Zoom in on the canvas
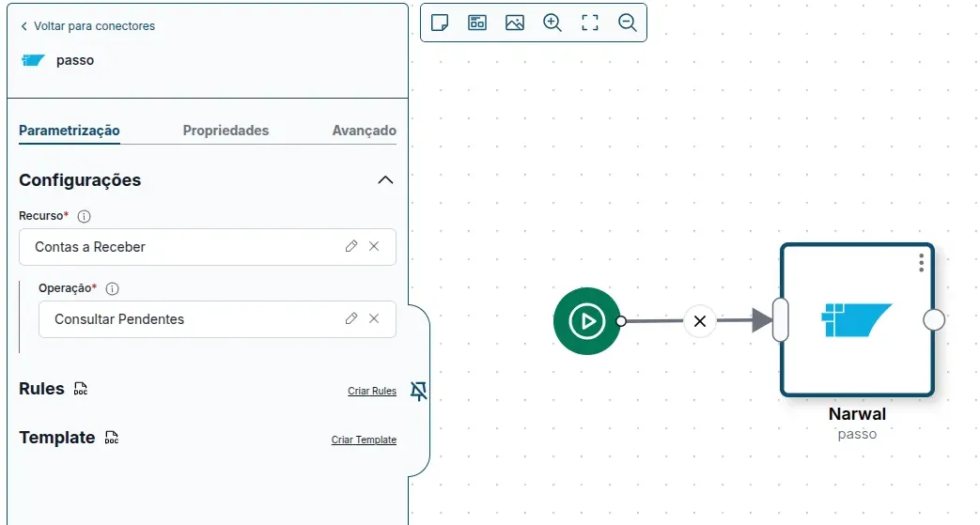 pyautogui.click(x=552, y=23)
